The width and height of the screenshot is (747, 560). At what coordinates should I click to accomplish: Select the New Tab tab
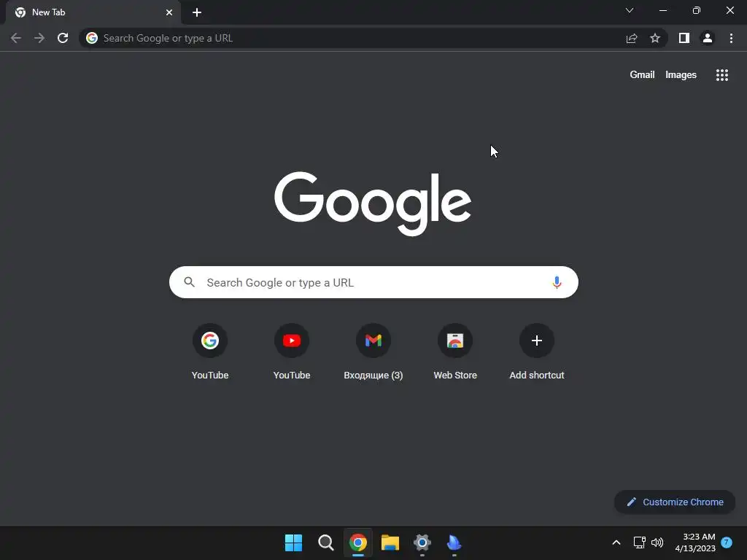pos(93,12)
